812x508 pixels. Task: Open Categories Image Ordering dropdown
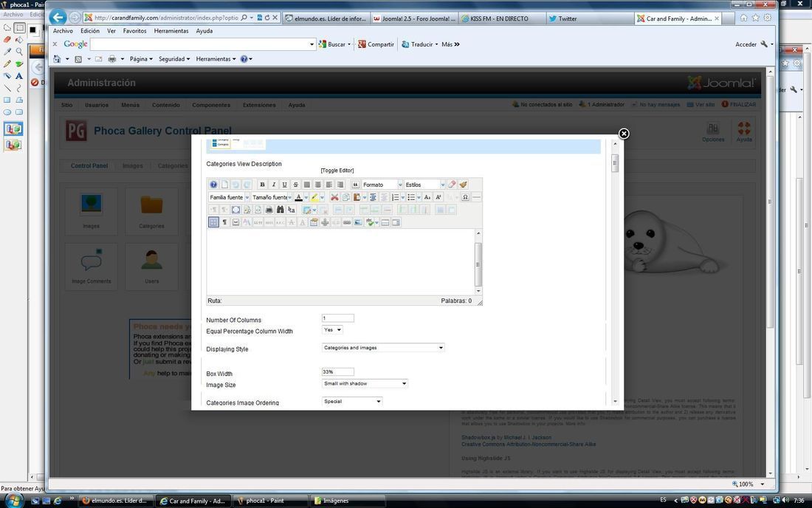tap(352, 402)
